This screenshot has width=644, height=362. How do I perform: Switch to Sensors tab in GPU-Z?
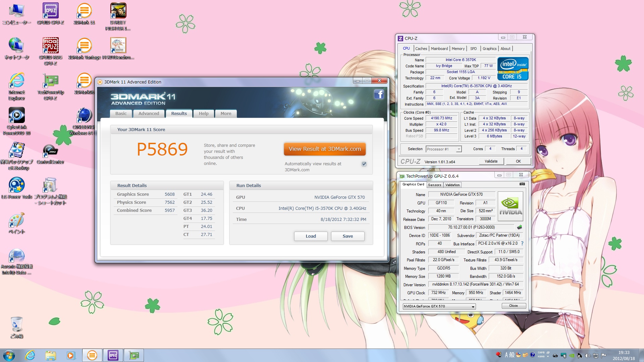tap(434, 185)
